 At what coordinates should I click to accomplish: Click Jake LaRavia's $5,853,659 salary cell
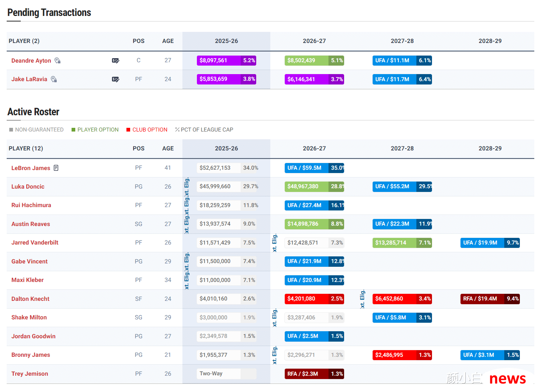(227, 79)
